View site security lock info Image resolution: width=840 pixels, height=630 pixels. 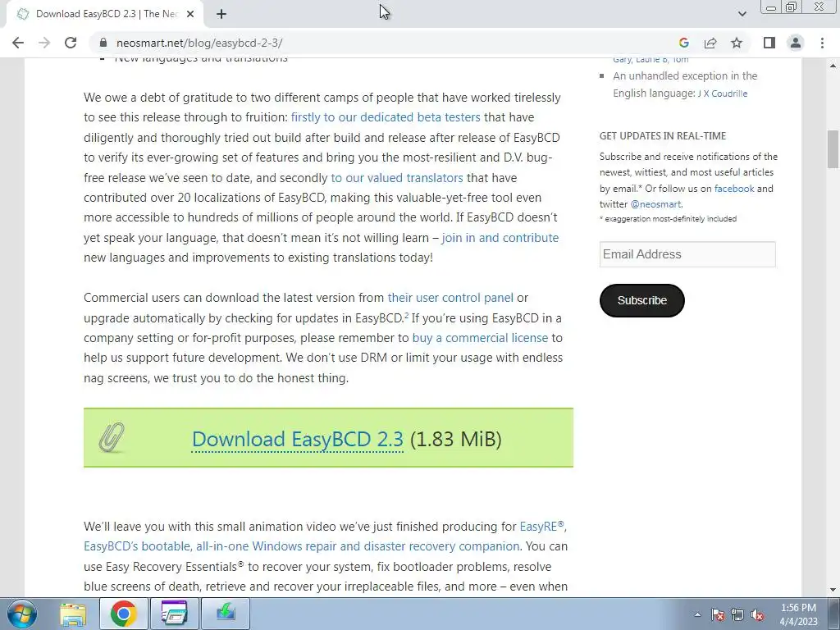pyautogui.click(x=103, y=43)
